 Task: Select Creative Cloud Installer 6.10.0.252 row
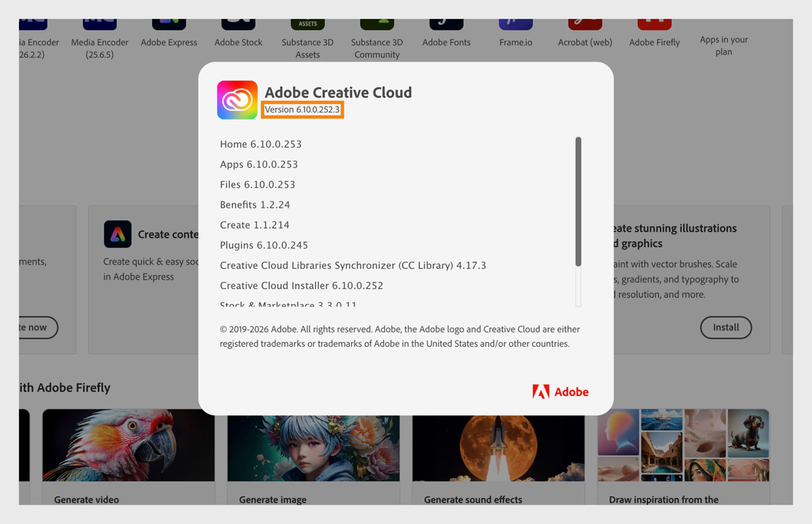tap(302, 286)
